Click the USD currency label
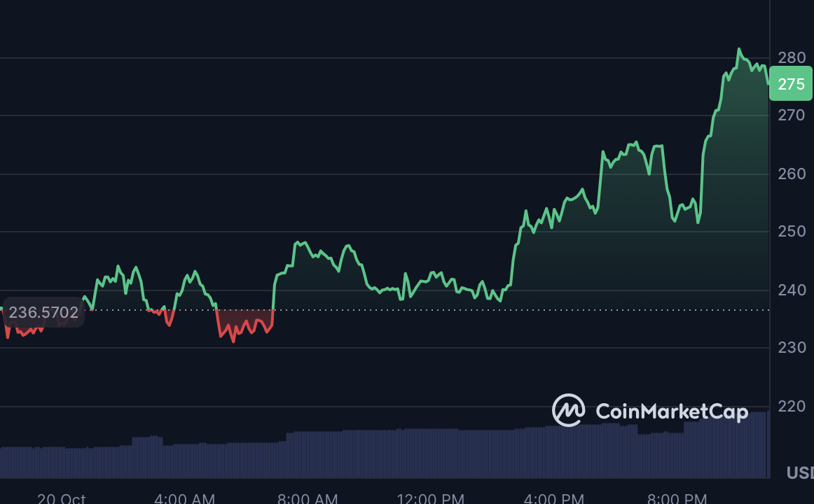 tap(800, 473)
